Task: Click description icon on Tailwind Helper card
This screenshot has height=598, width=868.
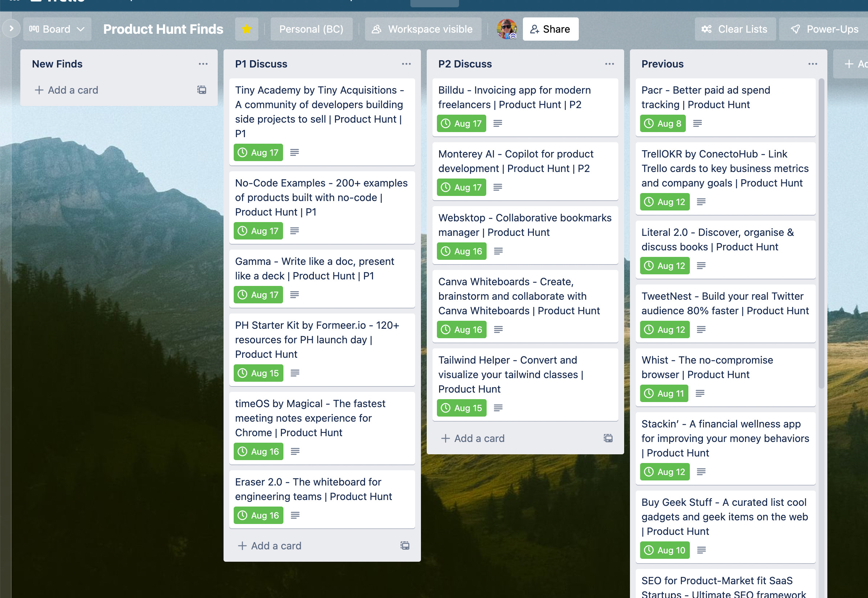Action: point(498,408)
